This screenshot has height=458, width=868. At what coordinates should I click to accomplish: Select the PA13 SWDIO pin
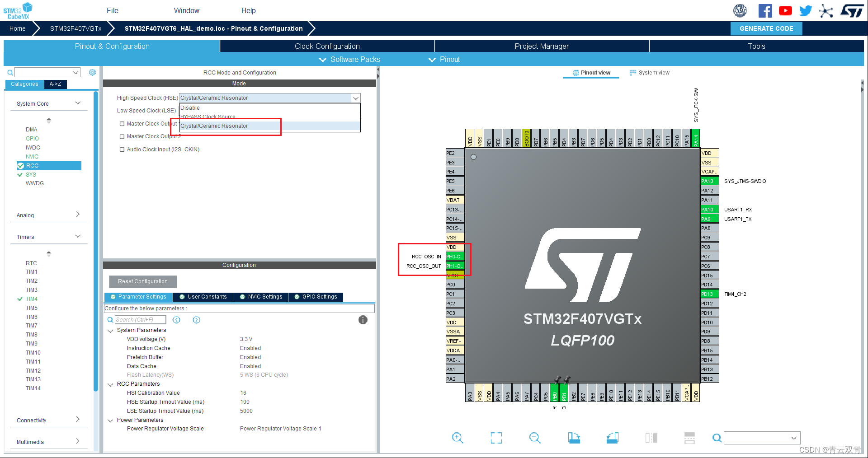709,181
